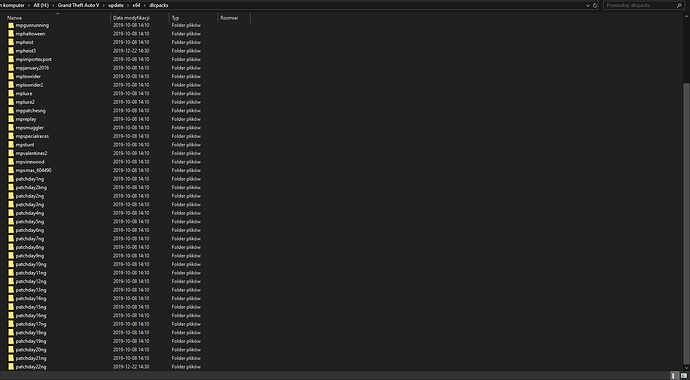The image size is (690, 380).
Task: Click the scrollbar down arrow
Action: pyautogui.click(x=686, y=368)
